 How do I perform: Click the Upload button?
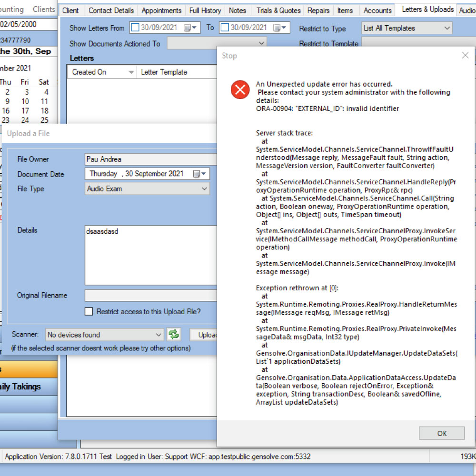204,335
